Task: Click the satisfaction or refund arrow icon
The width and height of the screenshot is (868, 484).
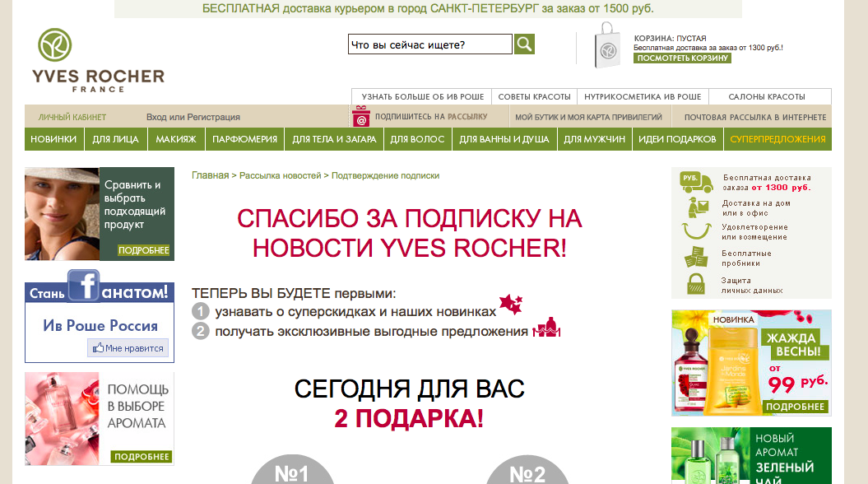Action: coord(696,230)
